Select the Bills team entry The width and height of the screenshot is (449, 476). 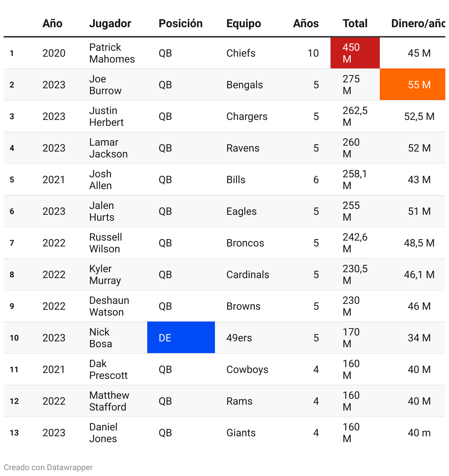(x=236, y=180)
